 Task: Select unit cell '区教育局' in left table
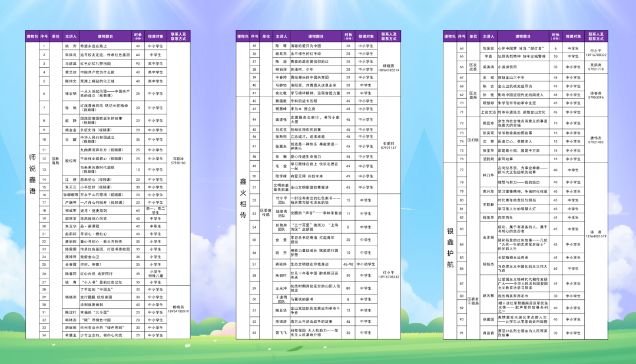pyautogui.click(x=55, y=161)
